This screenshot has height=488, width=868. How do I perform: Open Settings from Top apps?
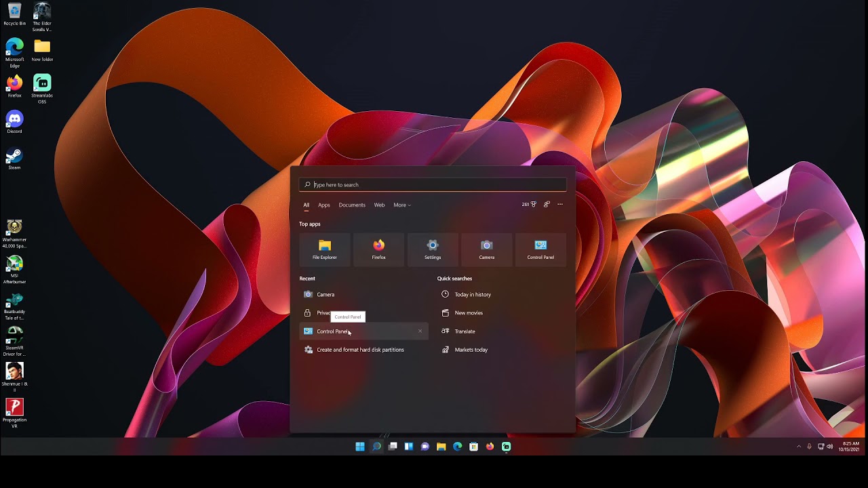(433, 249)
